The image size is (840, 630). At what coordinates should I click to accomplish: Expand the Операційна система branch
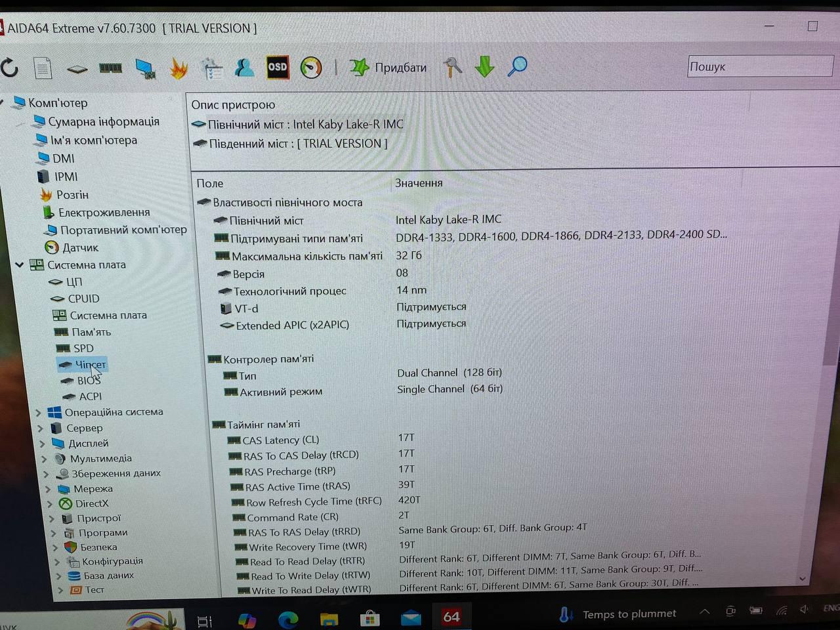click(x=38, y=413)
